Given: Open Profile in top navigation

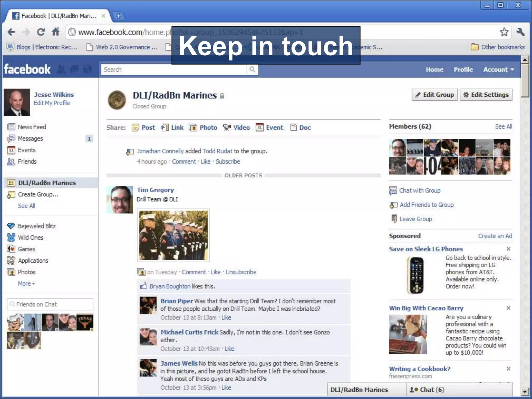Looking at the screenshot, I should tap(463, 69).
